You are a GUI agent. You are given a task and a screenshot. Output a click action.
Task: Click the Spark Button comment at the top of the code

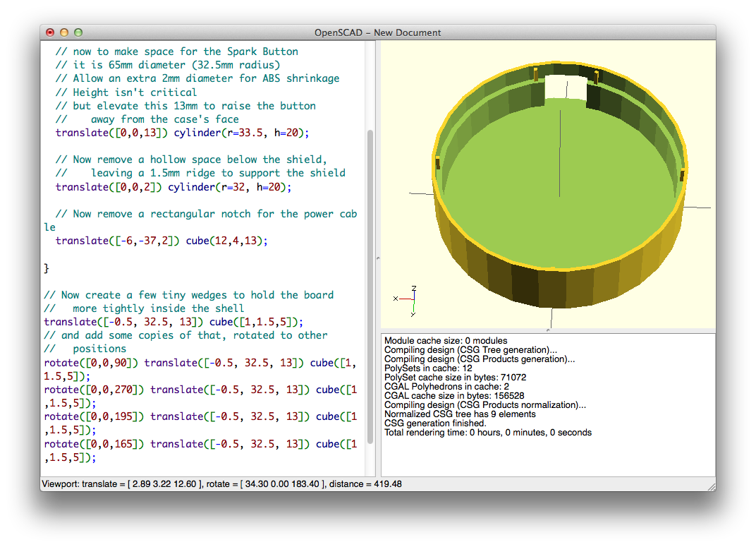[x=176, y=51]
